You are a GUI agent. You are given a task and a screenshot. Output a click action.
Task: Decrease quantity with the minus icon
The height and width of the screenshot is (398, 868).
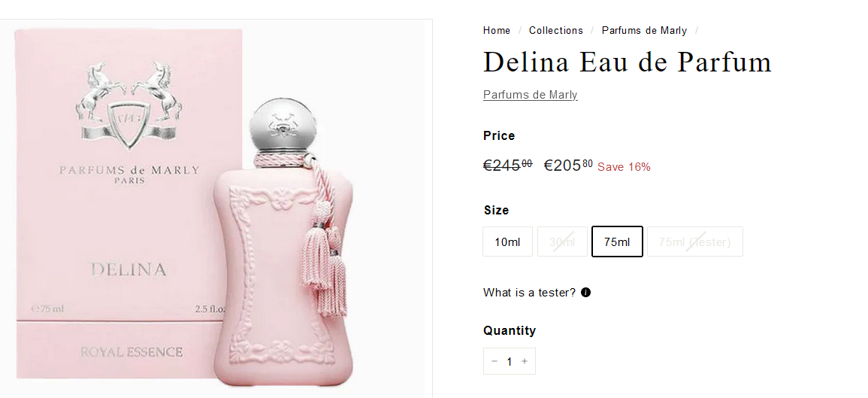tap(494, 361)
